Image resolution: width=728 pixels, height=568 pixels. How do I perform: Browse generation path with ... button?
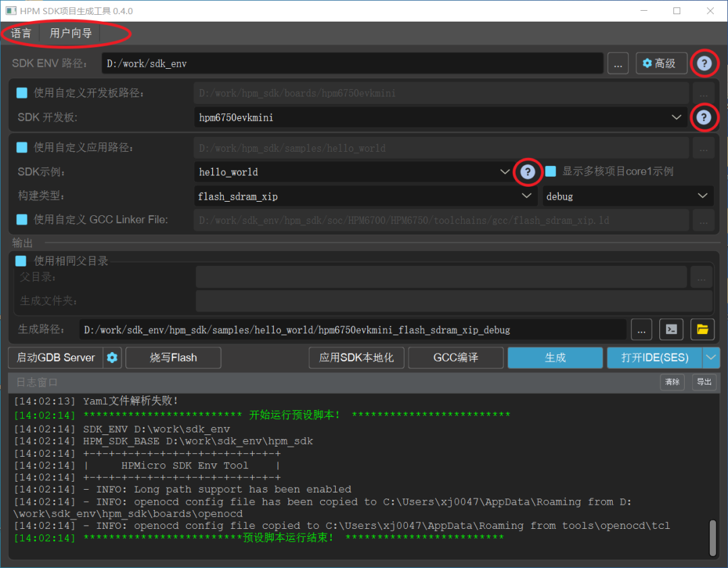(x=641, y=330)
